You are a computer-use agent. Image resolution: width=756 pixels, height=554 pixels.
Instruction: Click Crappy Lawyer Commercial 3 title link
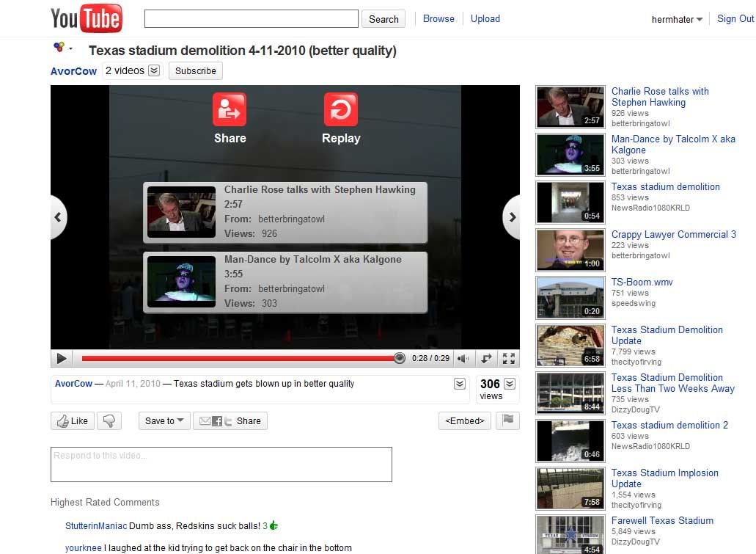coord(674,235)
